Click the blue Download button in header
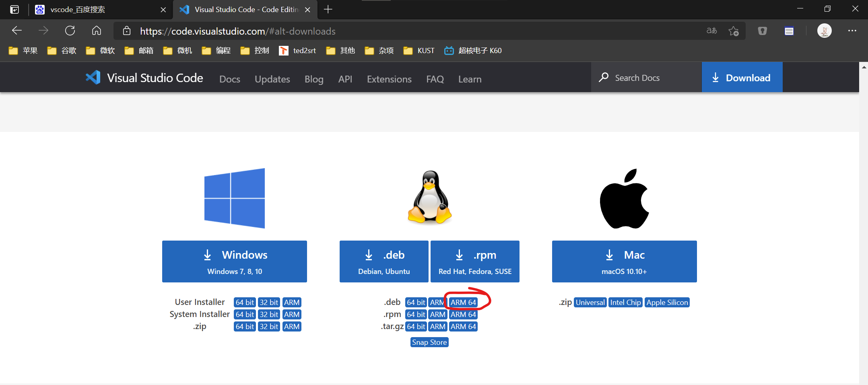 742,77
